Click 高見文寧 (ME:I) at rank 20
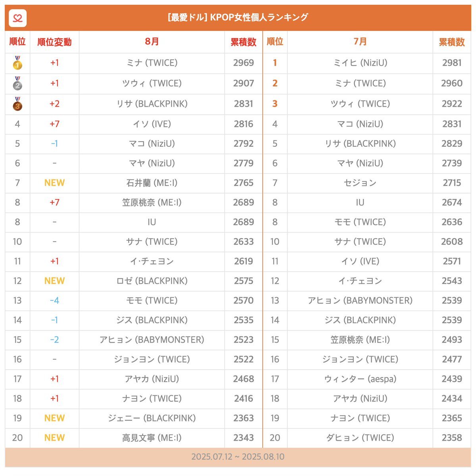476x476 pixels. (x=152, y=438)
